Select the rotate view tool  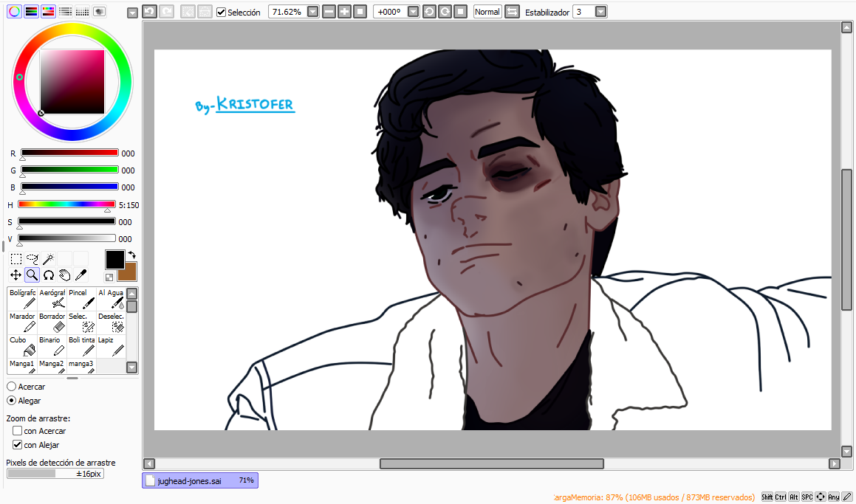click(x=49, y=275)
